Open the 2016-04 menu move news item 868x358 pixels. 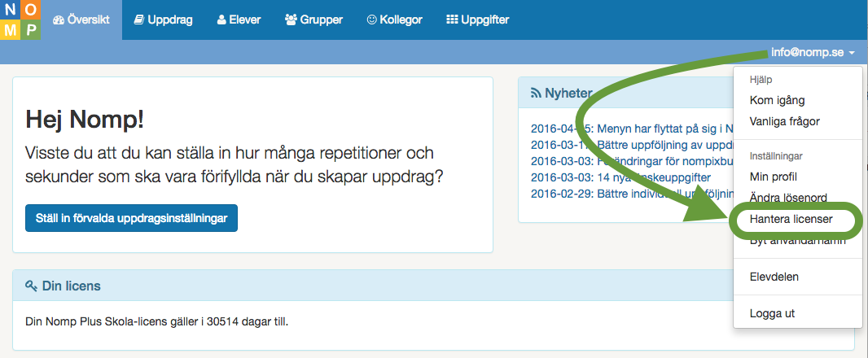coord(631,129)
